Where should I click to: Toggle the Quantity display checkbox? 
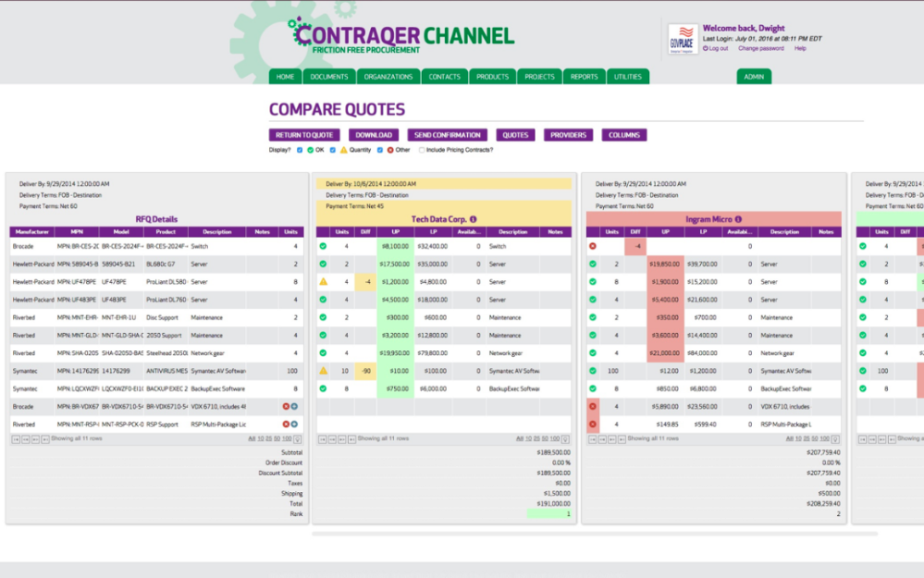333,150
